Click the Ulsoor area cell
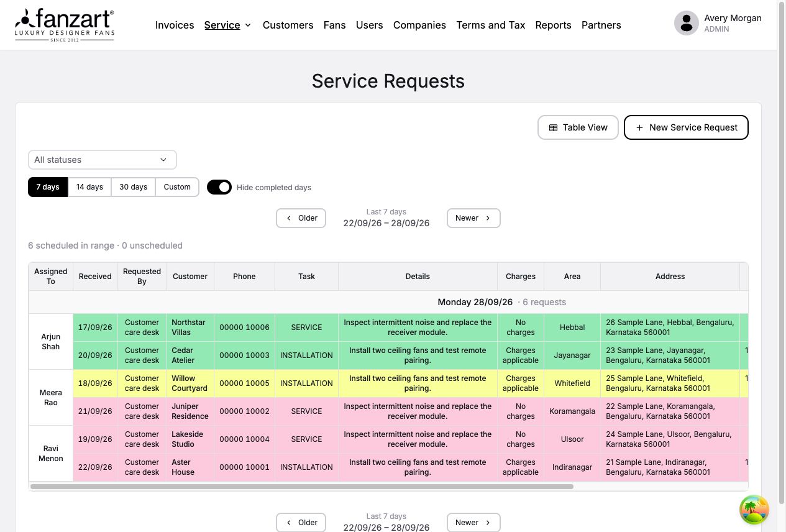The height and width of the screenshot is (532, 786). click(572, 439)
